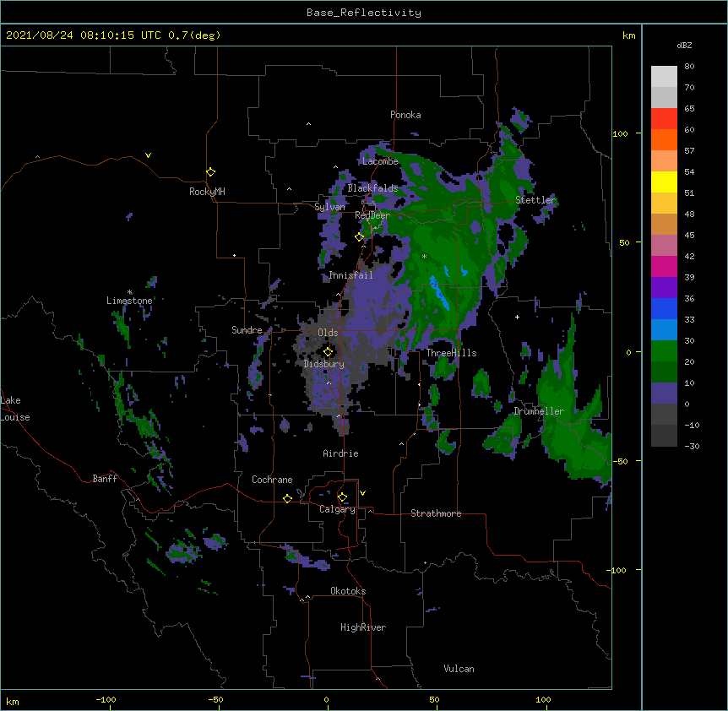This screenshot has width=728, height=711.
Task: Pick the light orange 57–54 dBZ swatch
Action: tap(664, 161)
